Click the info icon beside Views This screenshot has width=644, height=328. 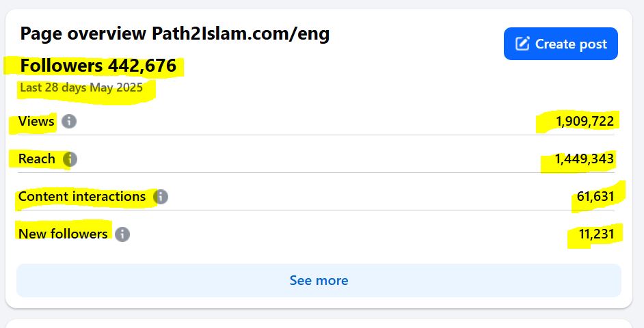pyautogui.click(x=69, y=122)
